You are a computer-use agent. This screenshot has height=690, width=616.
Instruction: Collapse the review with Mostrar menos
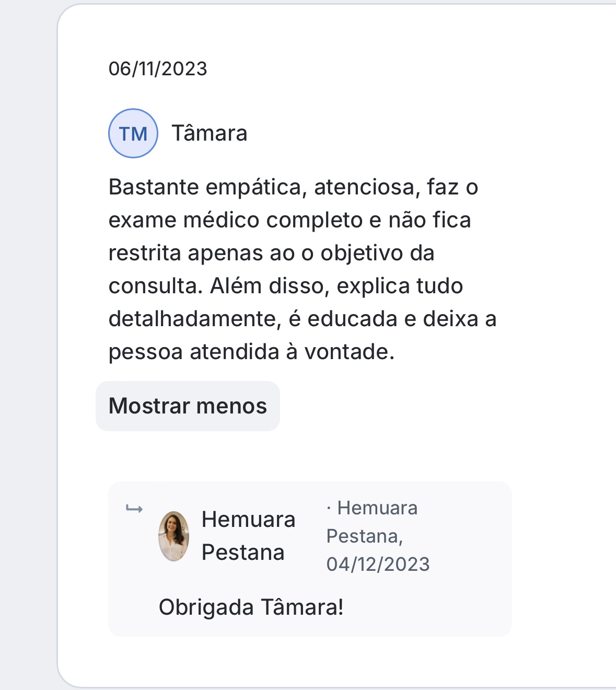click(x=188, y=406)
